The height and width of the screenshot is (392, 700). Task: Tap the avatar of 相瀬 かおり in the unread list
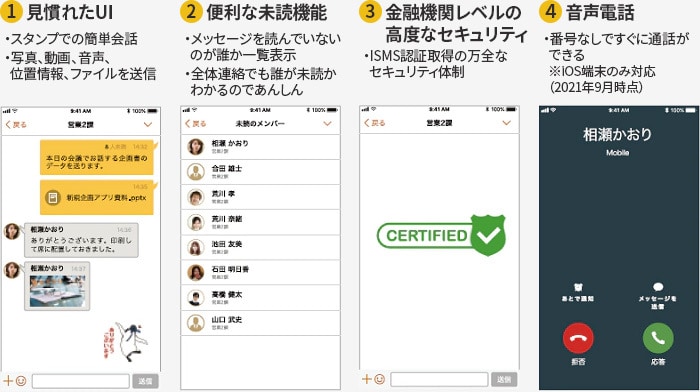(196, 146)
